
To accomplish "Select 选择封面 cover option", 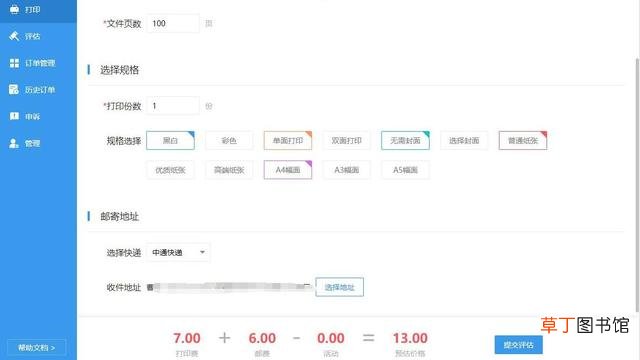I will pyautogui.click(x=464, y=140).
